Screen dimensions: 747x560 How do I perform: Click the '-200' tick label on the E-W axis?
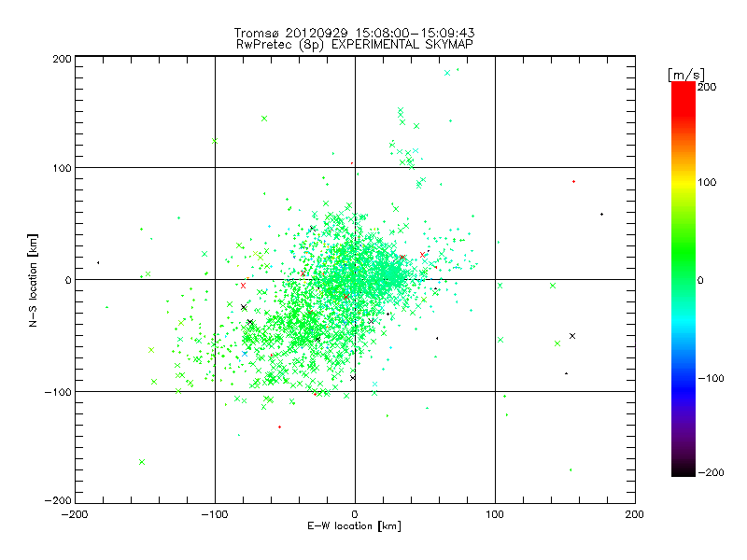75,514
